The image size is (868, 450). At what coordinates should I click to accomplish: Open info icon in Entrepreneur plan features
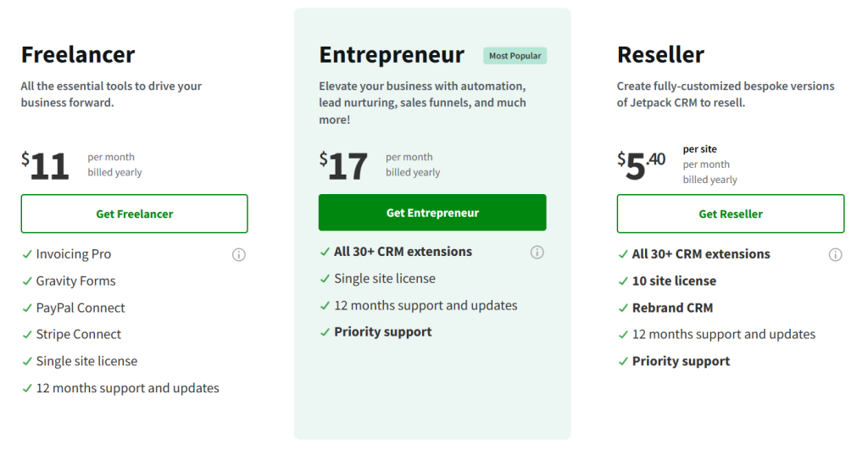point(537,253)
